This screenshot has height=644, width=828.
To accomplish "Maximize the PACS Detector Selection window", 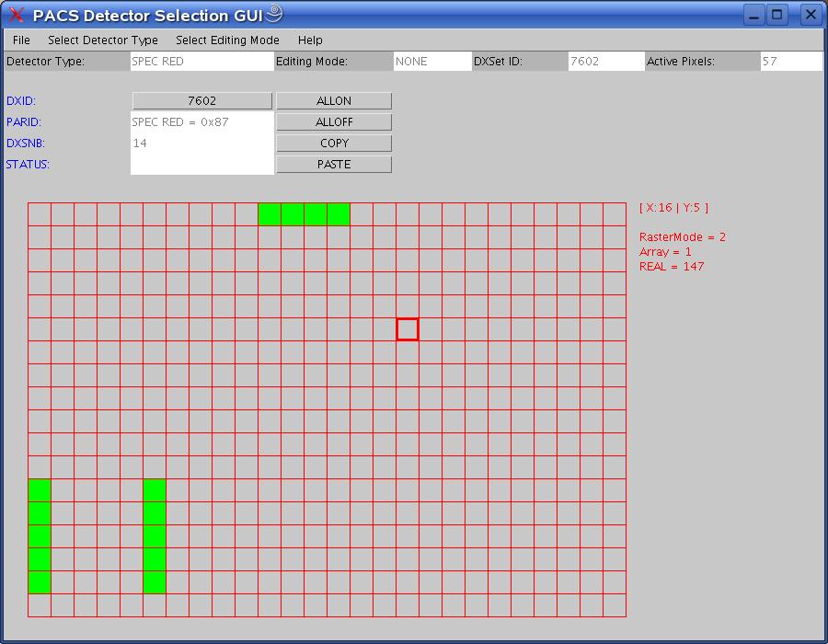I will pos(777,15).
